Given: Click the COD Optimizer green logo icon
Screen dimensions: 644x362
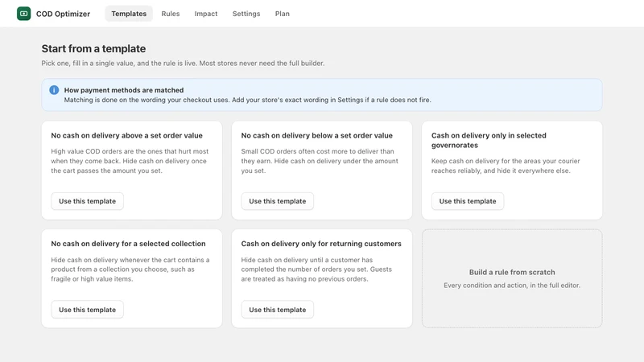Looking at the screenshot, I should 24,14.
